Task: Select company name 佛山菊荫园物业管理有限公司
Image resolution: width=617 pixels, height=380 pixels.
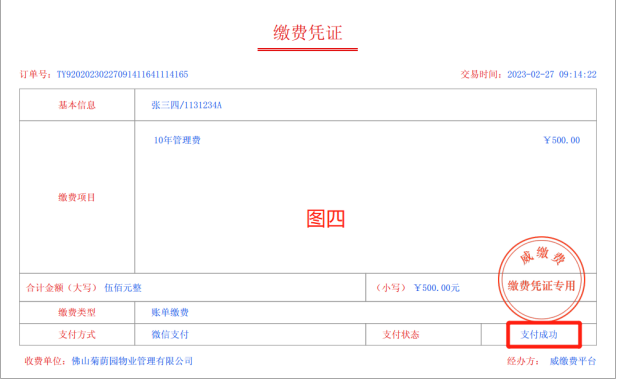Action: point(132,361)
